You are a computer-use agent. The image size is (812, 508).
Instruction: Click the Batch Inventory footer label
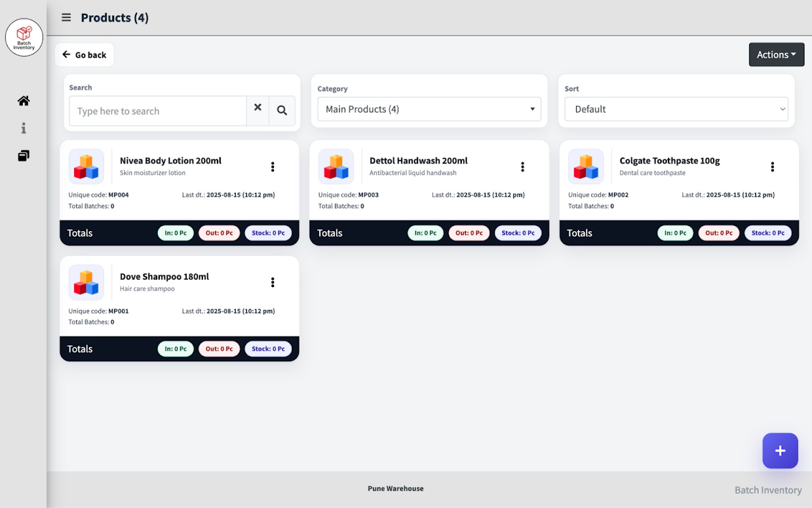coord(768,490)
